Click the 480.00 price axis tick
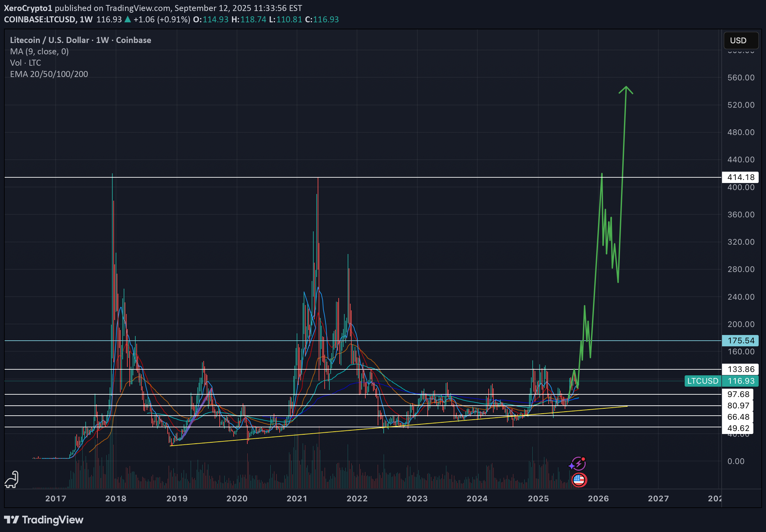 click(741, 132)
